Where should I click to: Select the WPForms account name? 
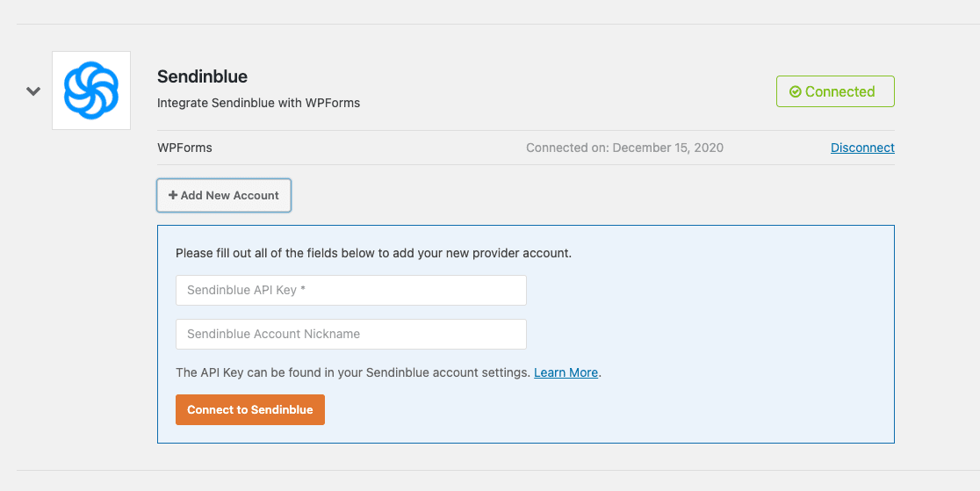point(184,148)
